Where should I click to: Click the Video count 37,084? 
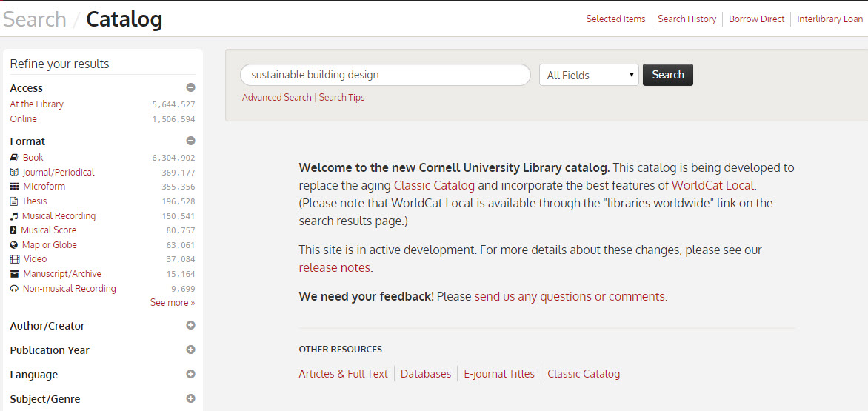[x=181, y=259]
